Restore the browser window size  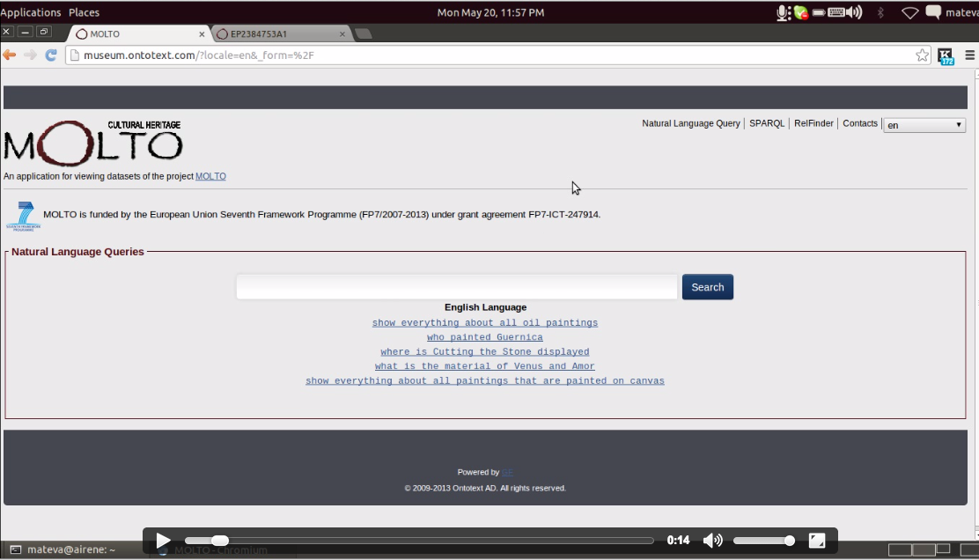(x=44, y=31)
